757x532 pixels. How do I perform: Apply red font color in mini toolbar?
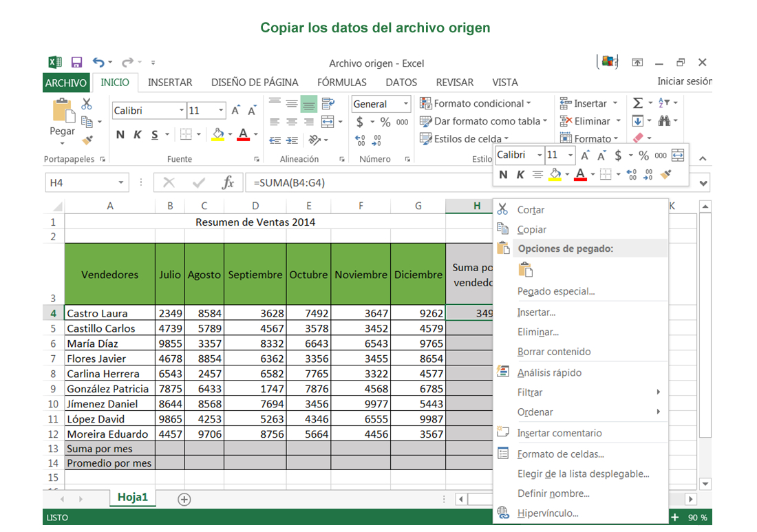pos(580,174)
